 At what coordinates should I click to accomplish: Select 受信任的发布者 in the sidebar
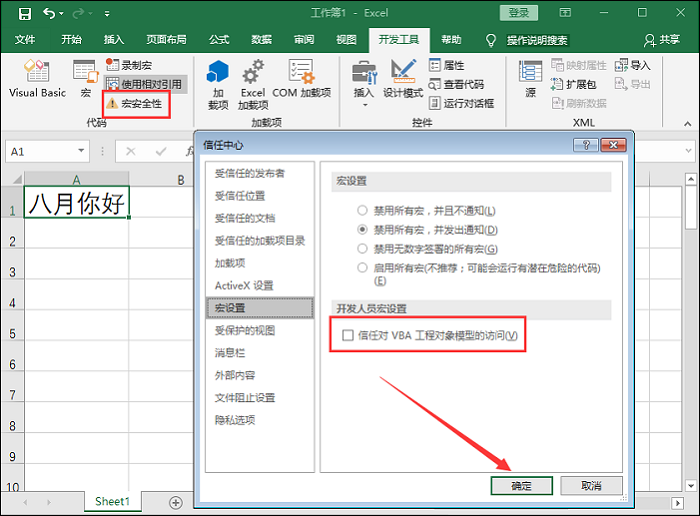260,173
